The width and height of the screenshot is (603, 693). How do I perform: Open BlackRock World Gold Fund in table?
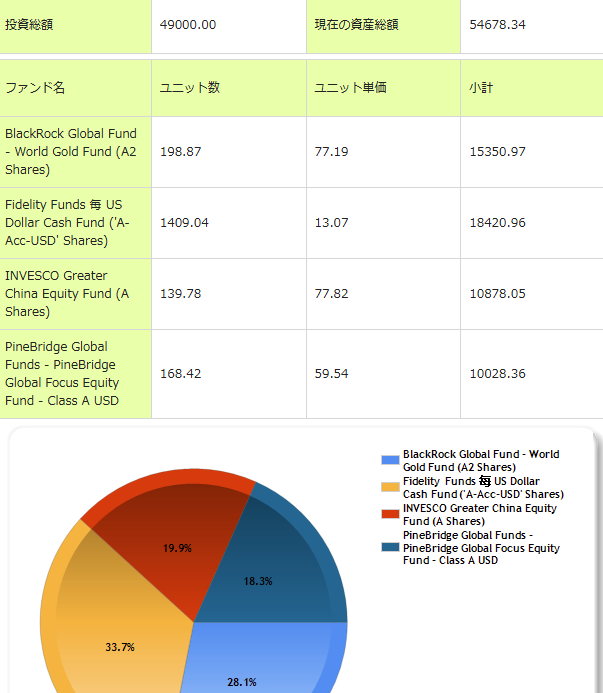71,151
